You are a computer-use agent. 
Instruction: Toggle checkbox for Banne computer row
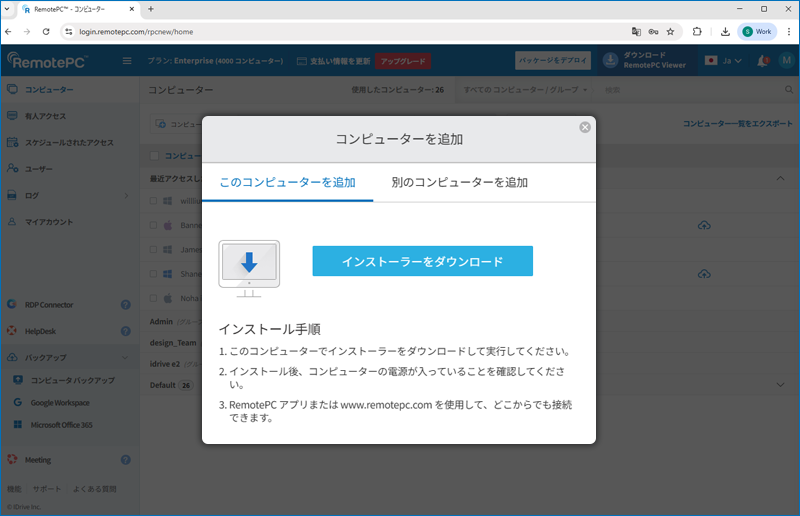[153, 225]
